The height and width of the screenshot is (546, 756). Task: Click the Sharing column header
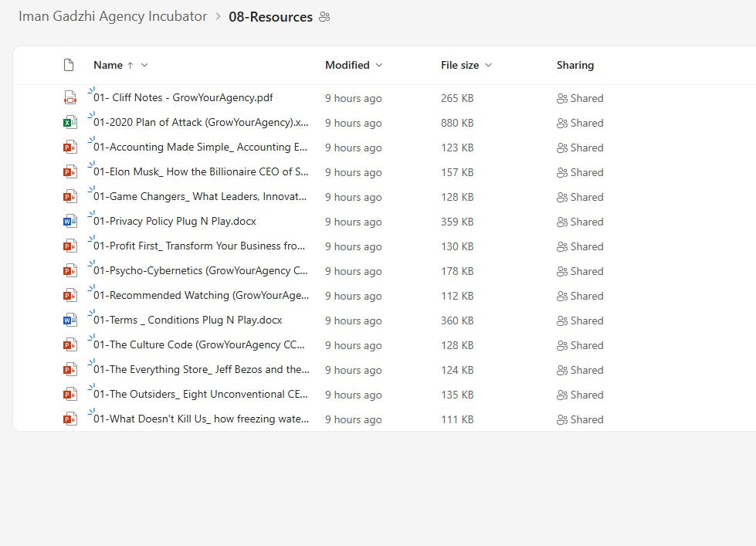575,66
